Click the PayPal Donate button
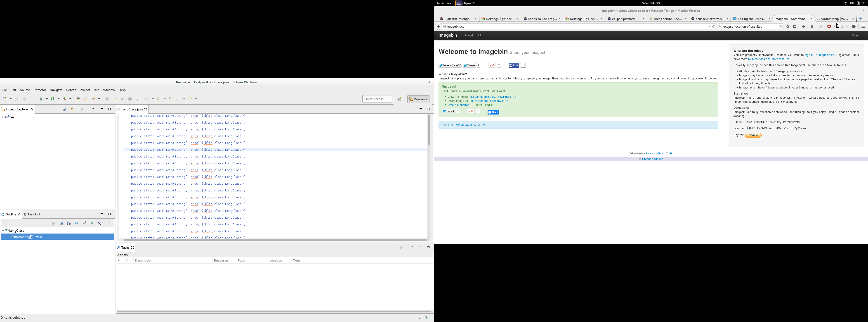Screen dimensions: 868x322 (x=753, y=135)
